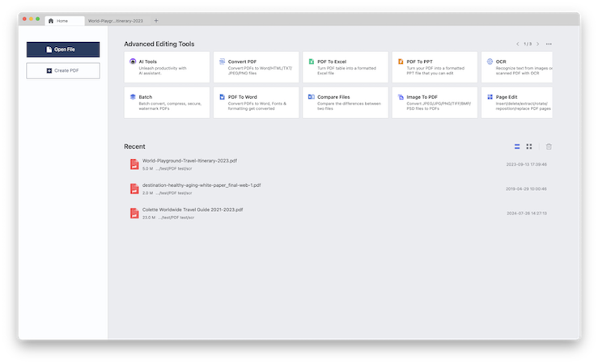
Task: Switch Recent files to grid view
Action: 529,146
